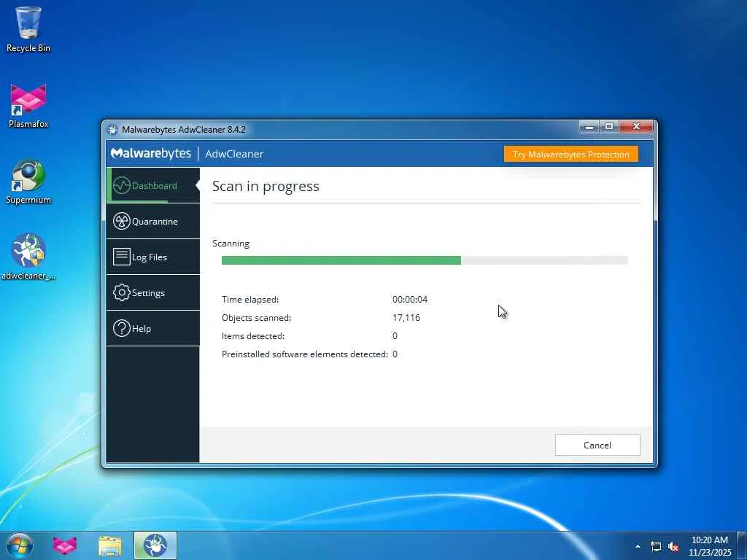
Task: Switch to the Help section
Action: coord(153,328)
